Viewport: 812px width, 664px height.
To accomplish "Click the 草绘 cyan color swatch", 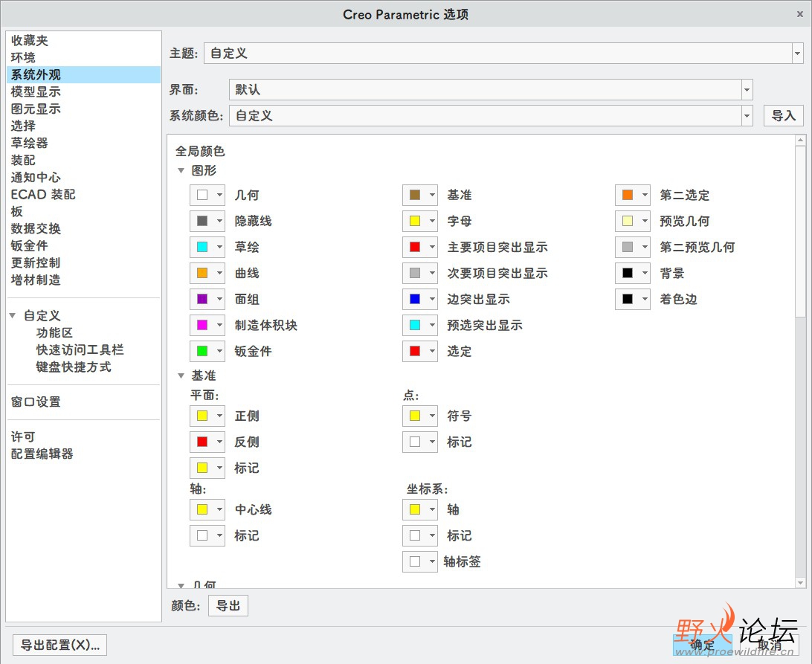I will 202,247.
